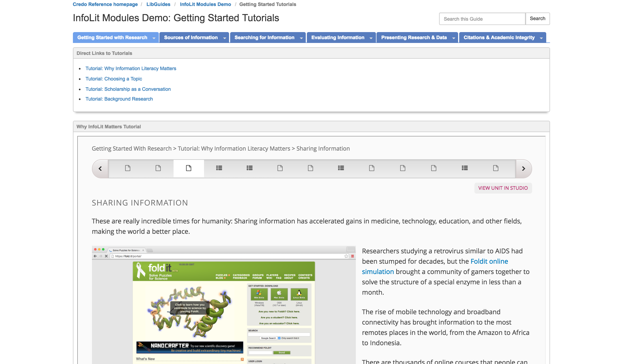Screen dimensions: 639x364
Task: Switch to Citations & Academic Integrity tab
Action: [499, 38]
